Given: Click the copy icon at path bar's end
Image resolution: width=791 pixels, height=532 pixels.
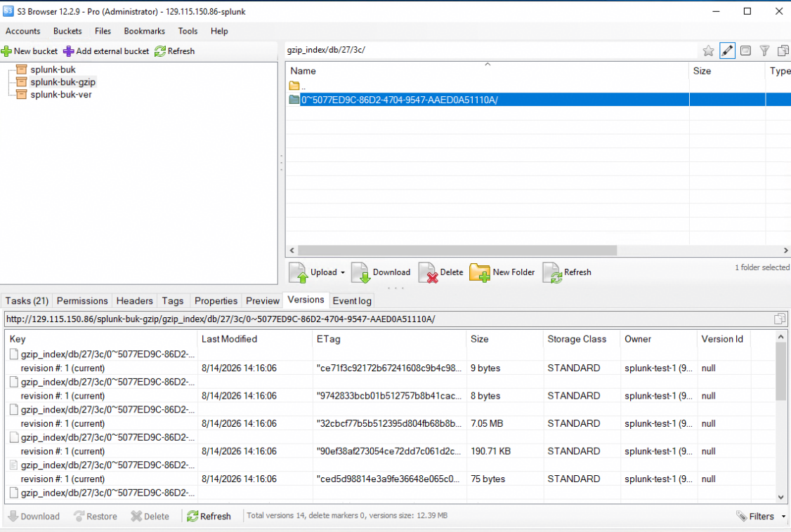Looking at the screenshot, I should click(783, 51).
